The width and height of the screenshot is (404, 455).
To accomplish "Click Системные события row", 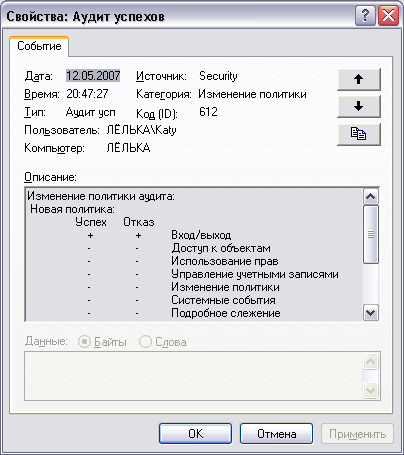I will click(223, 300).
